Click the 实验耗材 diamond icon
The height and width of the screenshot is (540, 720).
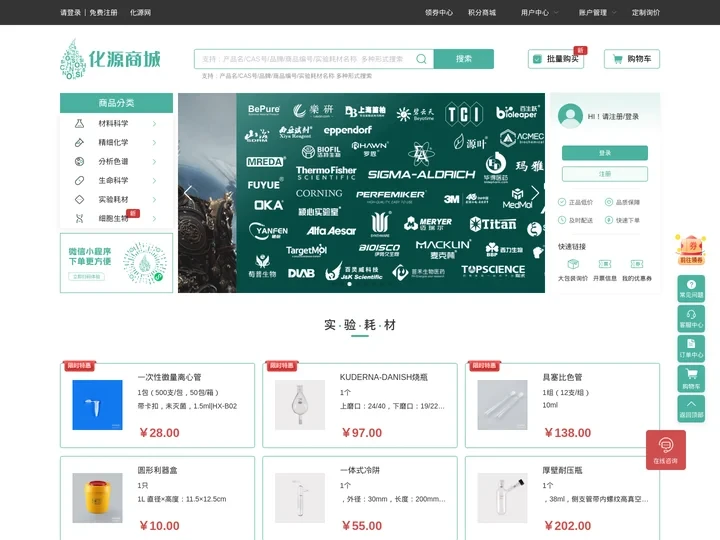click(x=79, y=199)
